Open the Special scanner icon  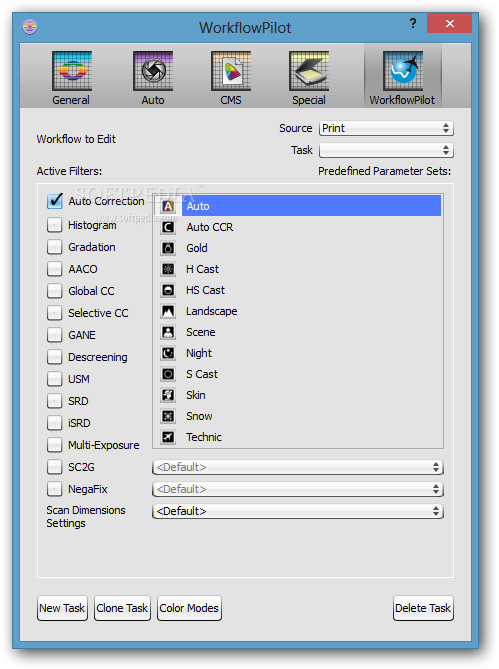click(x=309, y=71)
